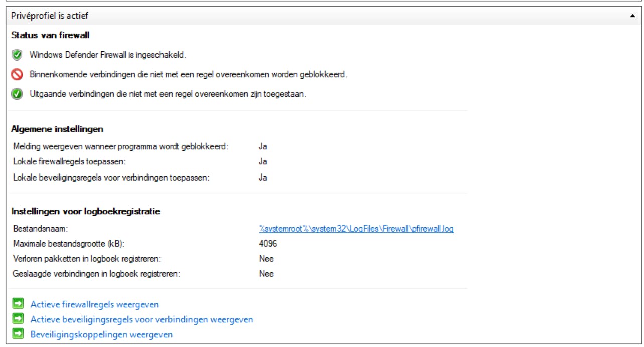This screenshot has width=644, height=347.
Task: Click Geslaagde verbindingen in logboek registreren label
Action: tap(96, 274)
